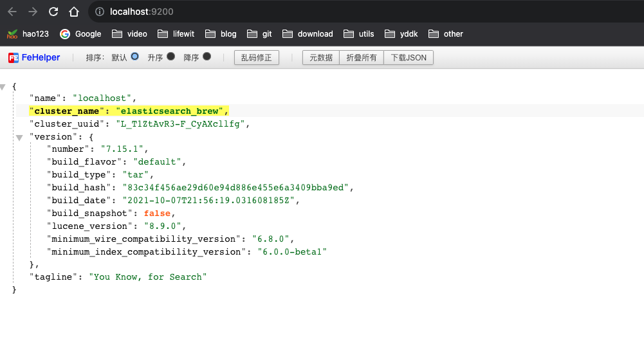Click the build_type "tar" value

[x=135, y=175]
